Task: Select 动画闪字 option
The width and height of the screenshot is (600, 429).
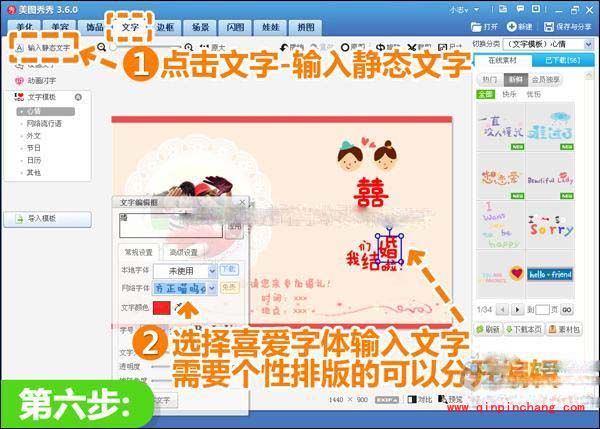Action: point(35,81)
